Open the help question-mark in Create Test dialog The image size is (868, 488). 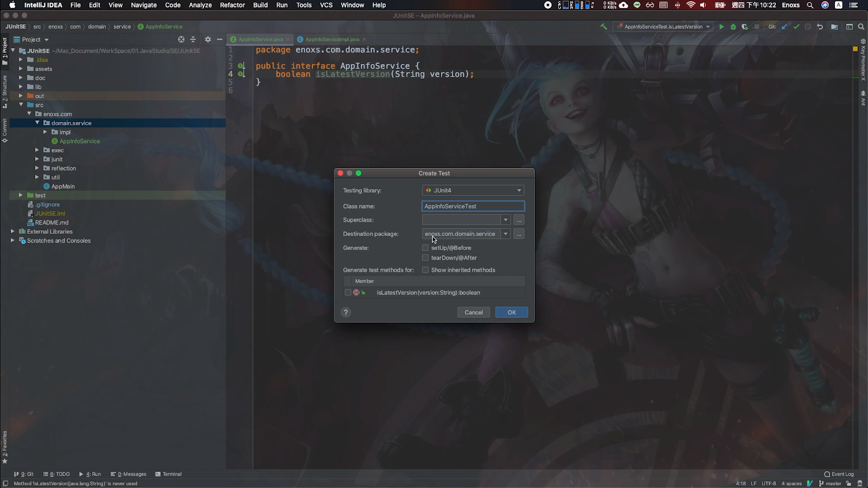(346, 312)
